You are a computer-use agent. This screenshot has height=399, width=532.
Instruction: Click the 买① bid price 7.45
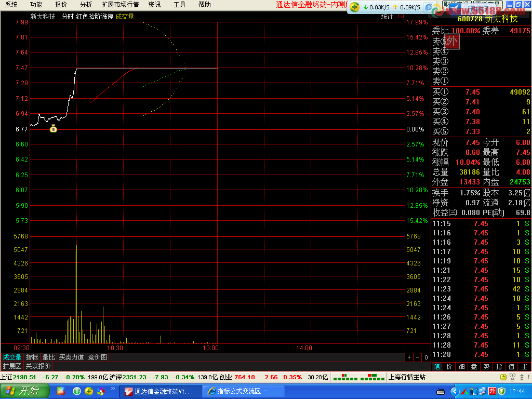473,92
